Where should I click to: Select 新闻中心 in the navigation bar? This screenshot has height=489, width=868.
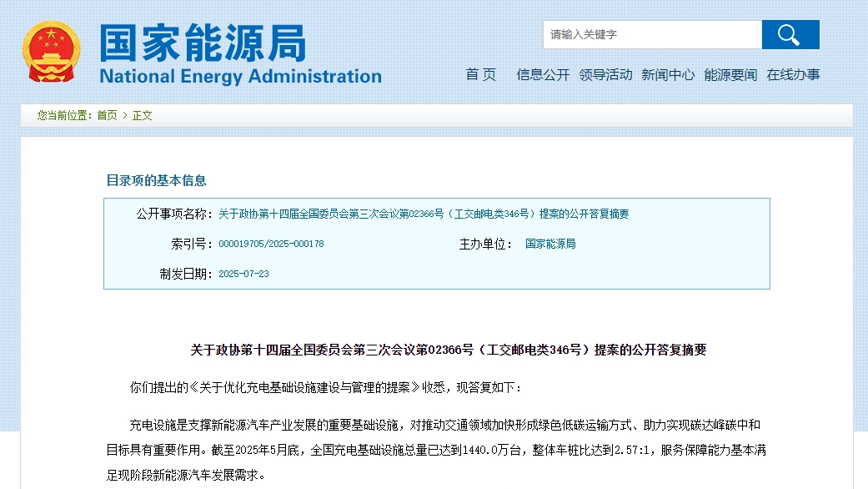(668, 75)
